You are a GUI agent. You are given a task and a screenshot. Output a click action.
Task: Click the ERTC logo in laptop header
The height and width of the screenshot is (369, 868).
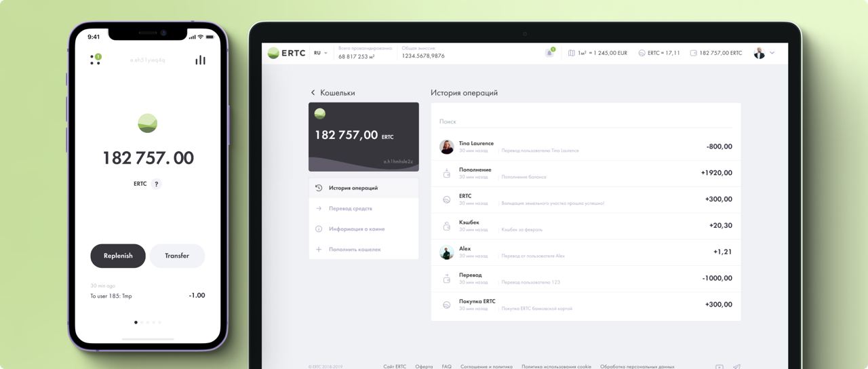287,53
